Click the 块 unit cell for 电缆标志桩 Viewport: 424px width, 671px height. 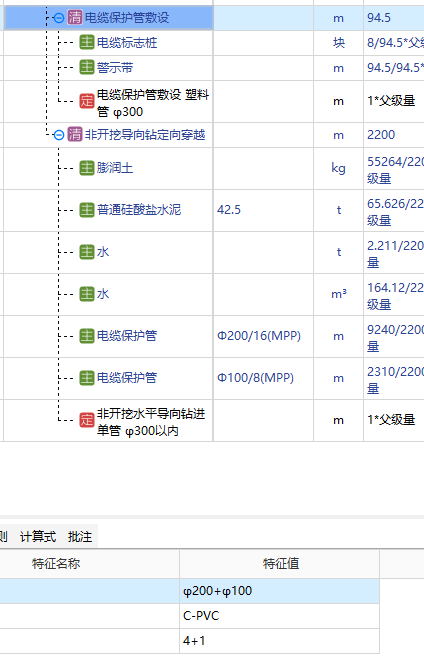[338, 43]
